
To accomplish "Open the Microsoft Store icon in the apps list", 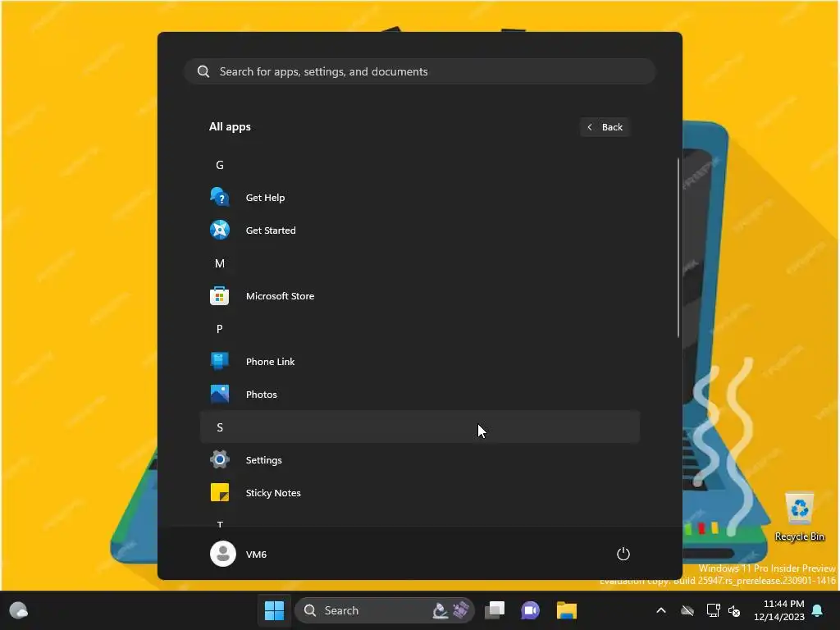I will pos(220,295).
